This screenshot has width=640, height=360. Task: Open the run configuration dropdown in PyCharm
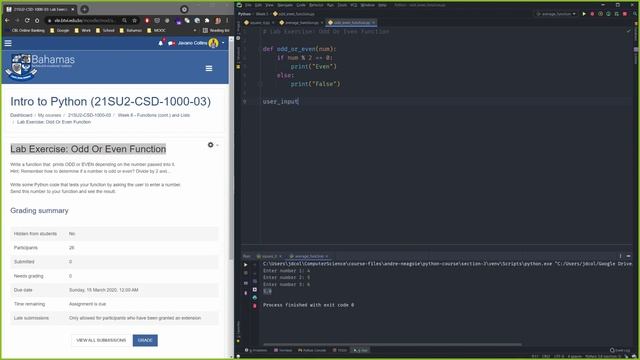tap(556, 13)
